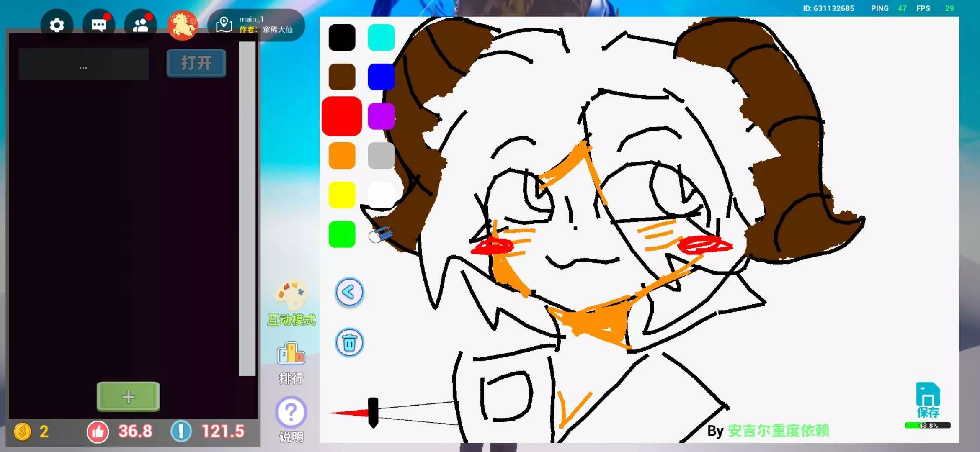Select the eraser tool
The width and height of the screenshot is (980, 452).
pos(380,234)
